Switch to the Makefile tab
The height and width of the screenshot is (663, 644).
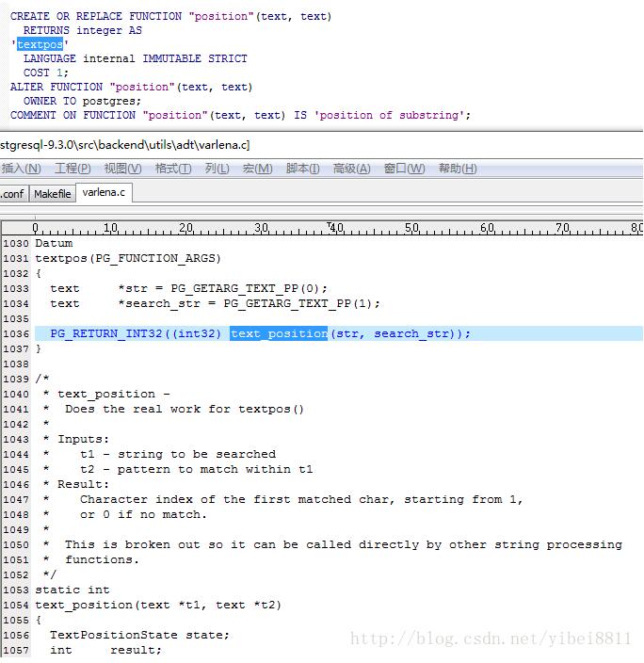tap(52, 193)
